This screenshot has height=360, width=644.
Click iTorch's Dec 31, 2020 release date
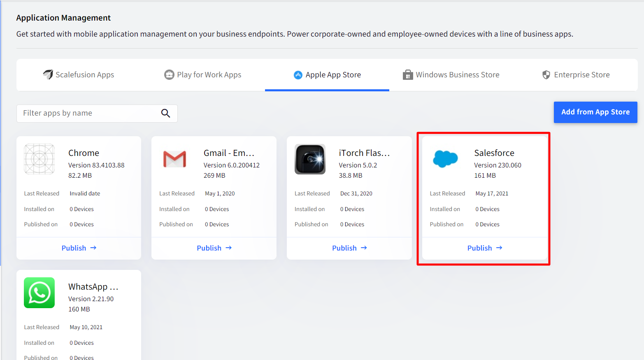(356, 193)
